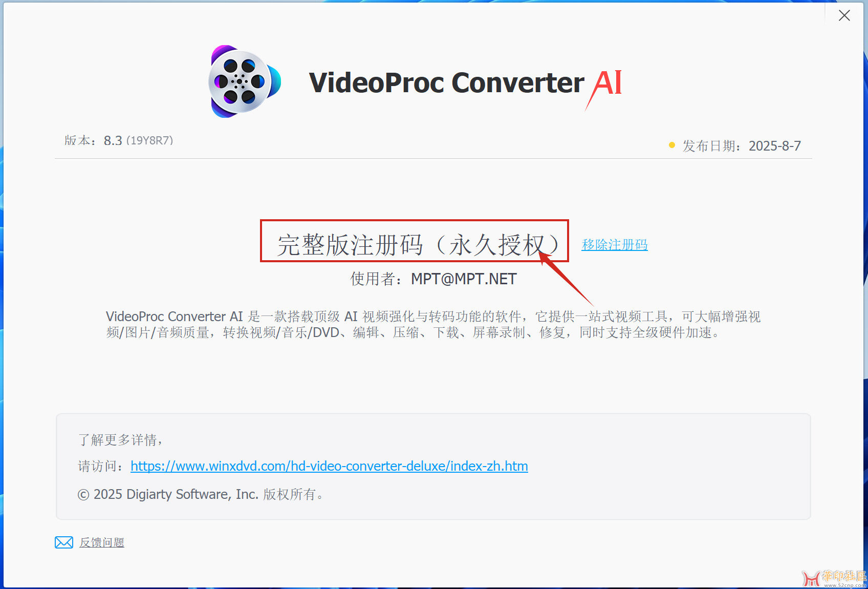868x589 pixels.
Task: Click the version number 8.3
Action: [113, 141]
